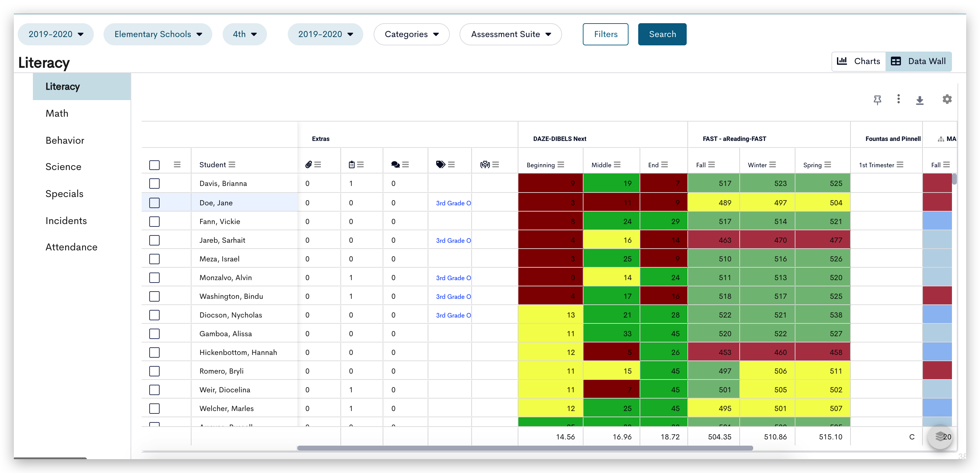Open the 3rd Grade link for Doe, Jane
Viewport: 980px width, 473px height.
tap(453, 203)
